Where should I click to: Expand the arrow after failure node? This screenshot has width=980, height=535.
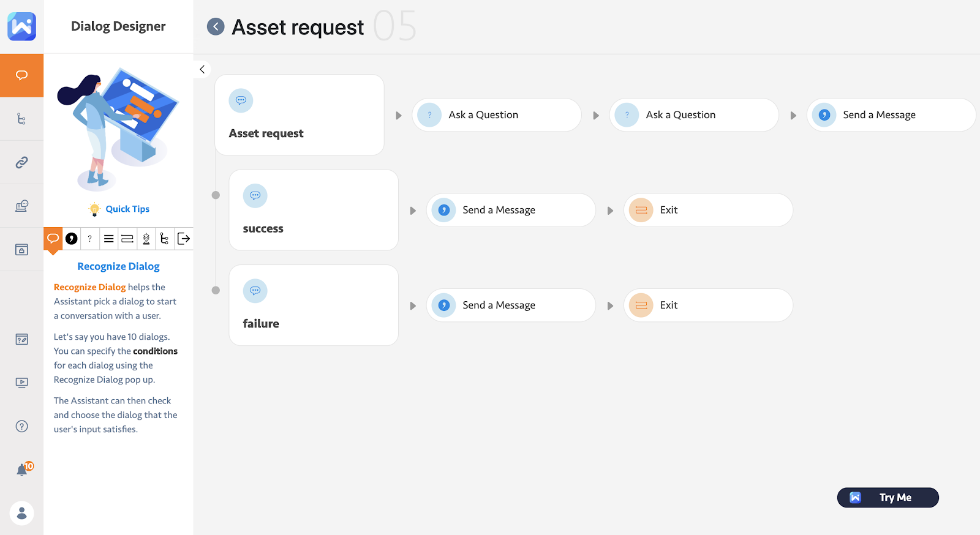(x=413, y=305)
